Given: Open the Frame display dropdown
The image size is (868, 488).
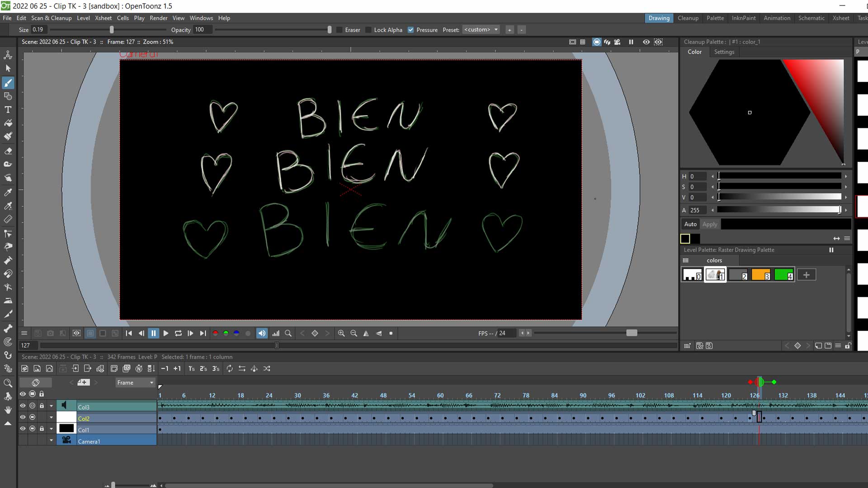Looking at the screenshot, I should [135, 383].
